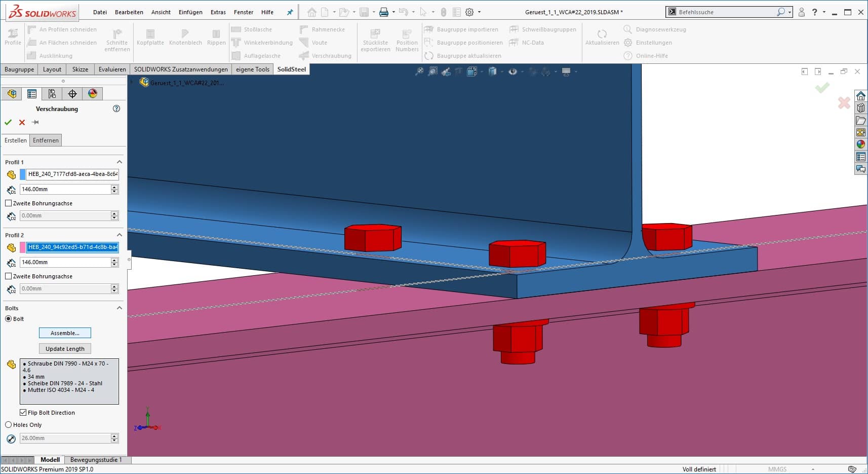Viewport: 868px width, 474px height.
Task: Click the bolt components list box
Action: (69, 381)
